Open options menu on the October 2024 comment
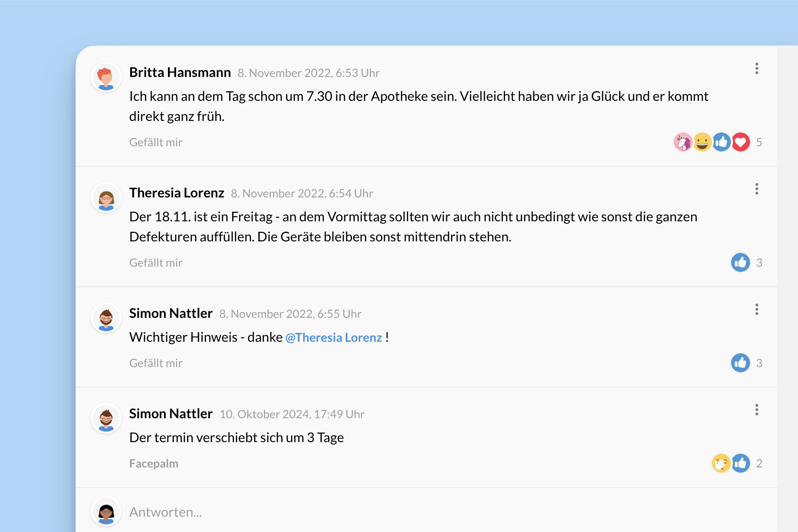Screen dimensions: 798x532 coord(756,410)
